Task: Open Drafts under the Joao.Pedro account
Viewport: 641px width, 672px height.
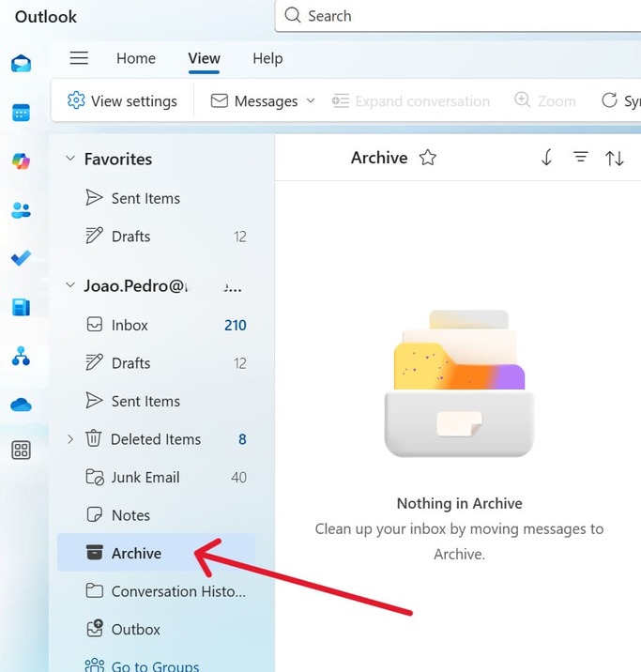Action: (x=156, y=363)
